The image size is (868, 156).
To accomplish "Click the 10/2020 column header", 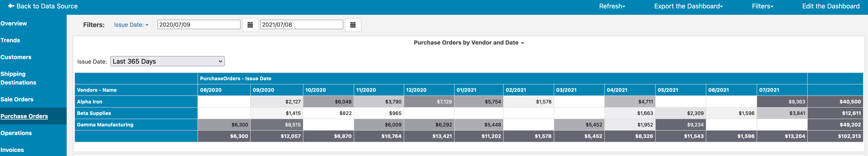I will click(328, 90).
